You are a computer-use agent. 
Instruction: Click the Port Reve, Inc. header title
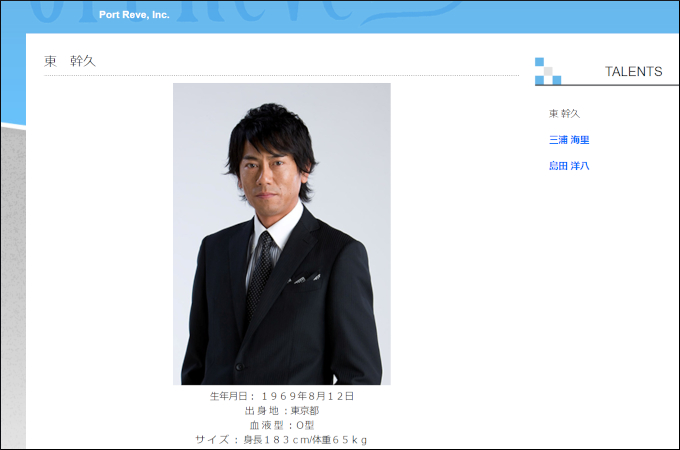pos(134,15)
